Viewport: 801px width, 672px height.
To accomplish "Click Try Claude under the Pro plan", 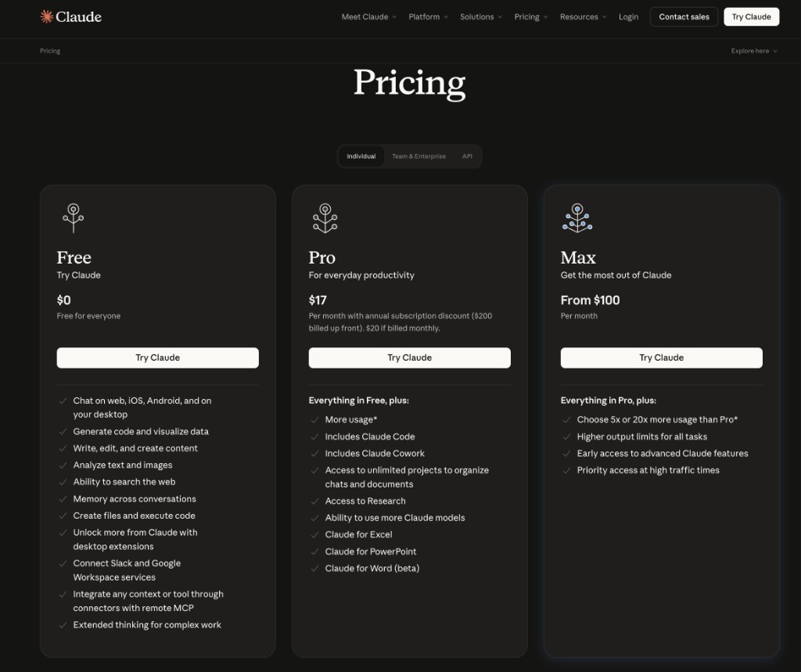I will click(410, 358).
